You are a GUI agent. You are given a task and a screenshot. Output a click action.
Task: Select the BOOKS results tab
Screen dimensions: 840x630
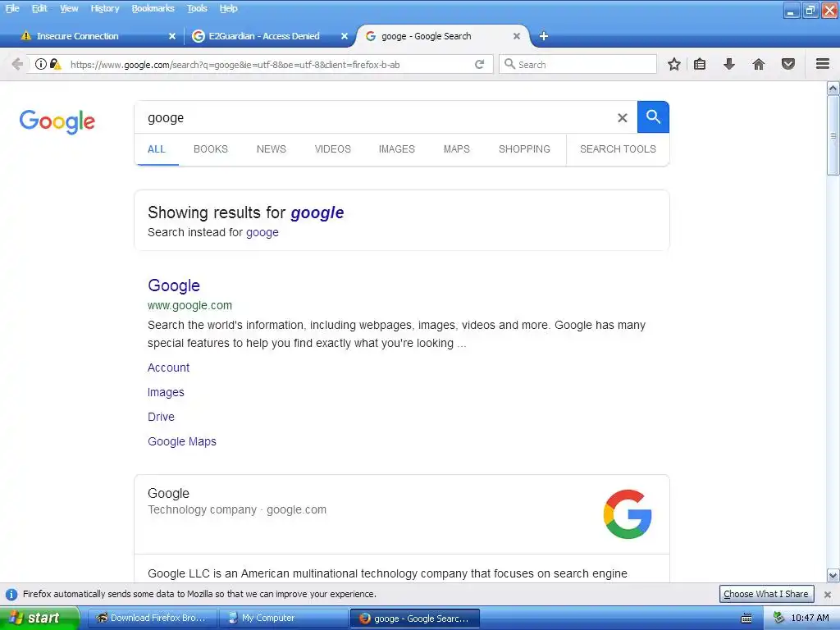pos(211,149)
